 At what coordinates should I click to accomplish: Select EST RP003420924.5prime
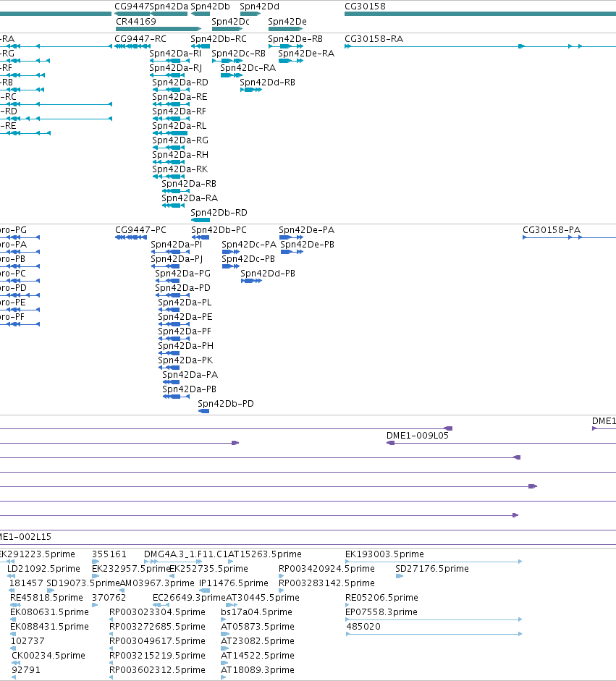point(281,576)
